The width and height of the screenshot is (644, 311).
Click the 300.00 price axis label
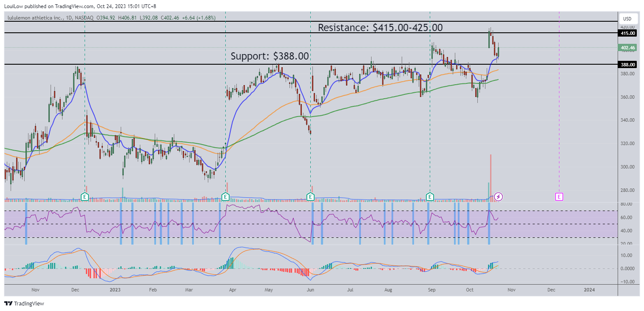click(x=628, y=167)
